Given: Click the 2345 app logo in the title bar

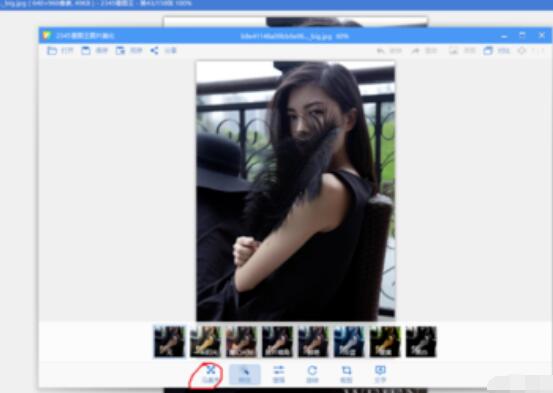Looking at the screenshot, I should [x=47, y=36].
